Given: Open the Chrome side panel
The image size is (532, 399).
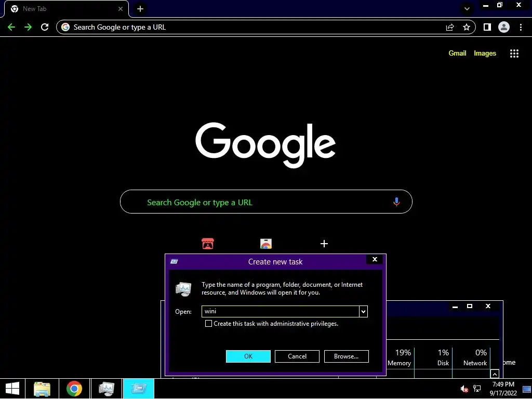Looking at the screenshot, I should click(x=487, y=27).
